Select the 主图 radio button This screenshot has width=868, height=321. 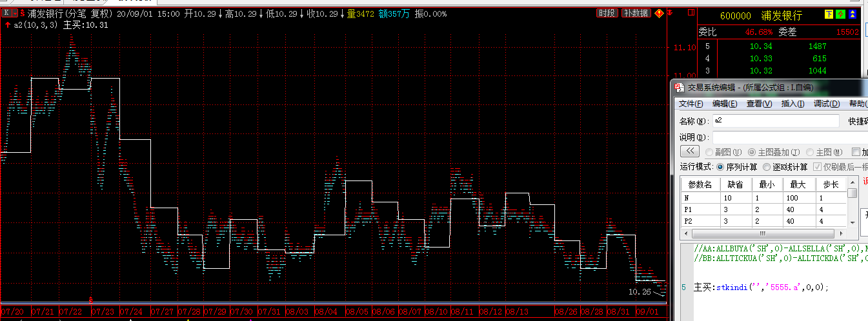[809, 152]
